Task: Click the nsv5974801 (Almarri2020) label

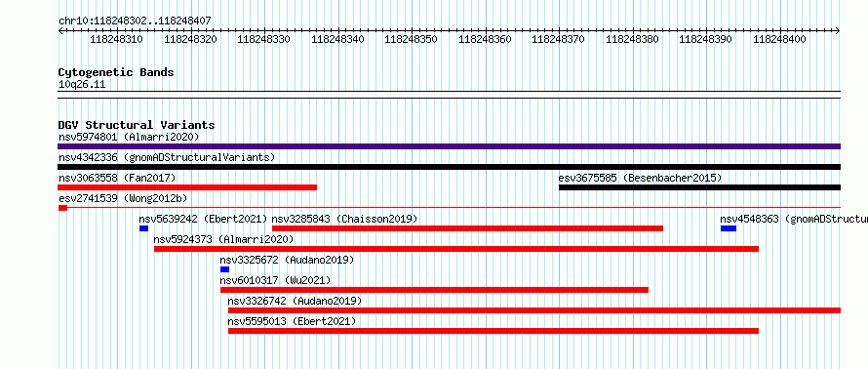Action: coord(129,137)
